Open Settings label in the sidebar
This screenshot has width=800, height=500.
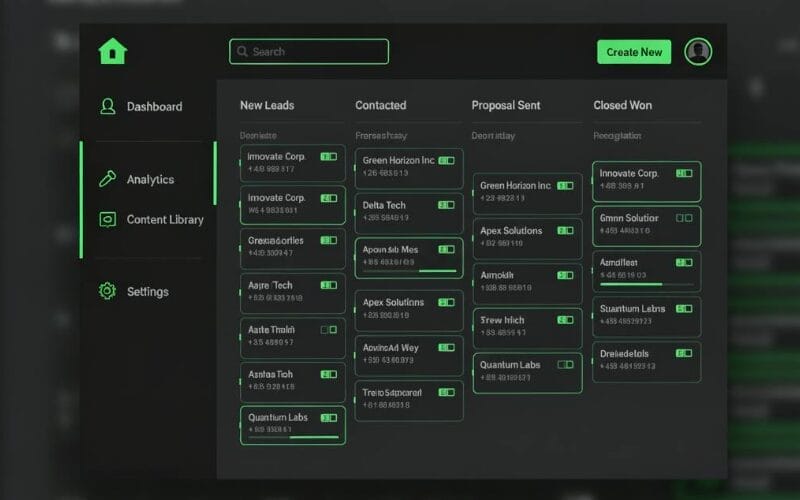click(148, 291)
